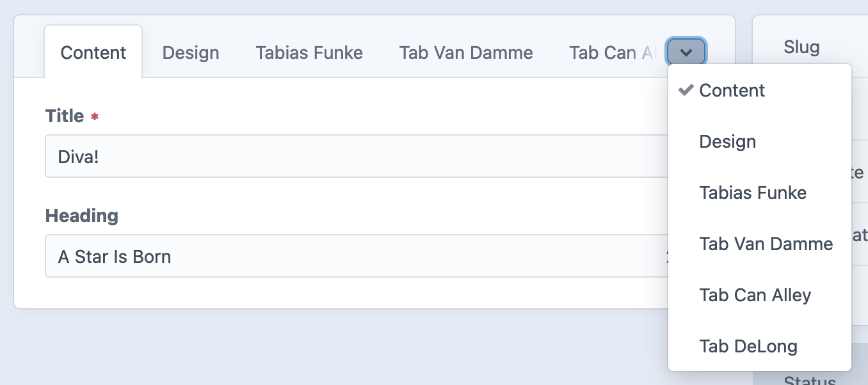The height and width of the screenshot is (385, 868).
Task: Click the Heading field label
Action: 81,216
